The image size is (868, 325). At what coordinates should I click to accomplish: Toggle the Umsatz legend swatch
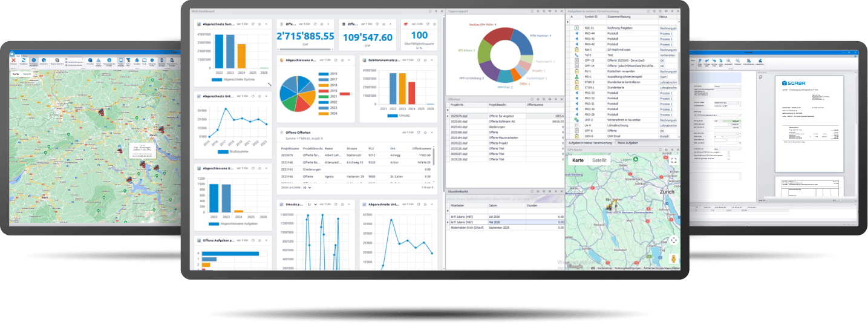point(393,116)
